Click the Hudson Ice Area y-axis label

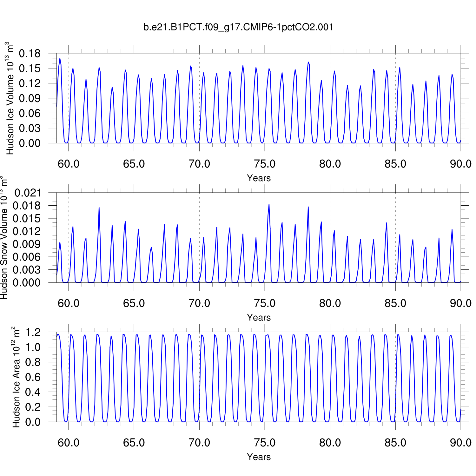[x=16, y=377]
